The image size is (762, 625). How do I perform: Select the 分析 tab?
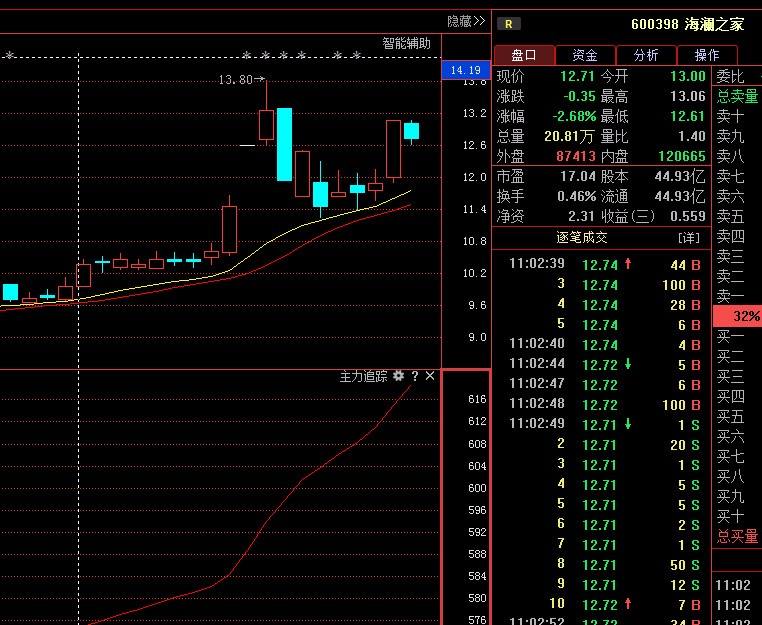click(x=646, y=55)
